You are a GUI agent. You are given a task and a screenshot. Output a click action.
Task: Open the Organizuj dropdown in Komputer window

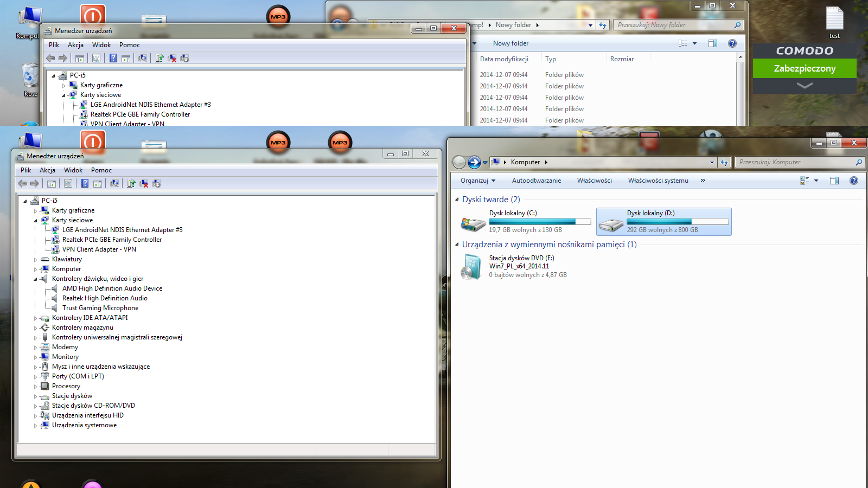pos(478,181)
